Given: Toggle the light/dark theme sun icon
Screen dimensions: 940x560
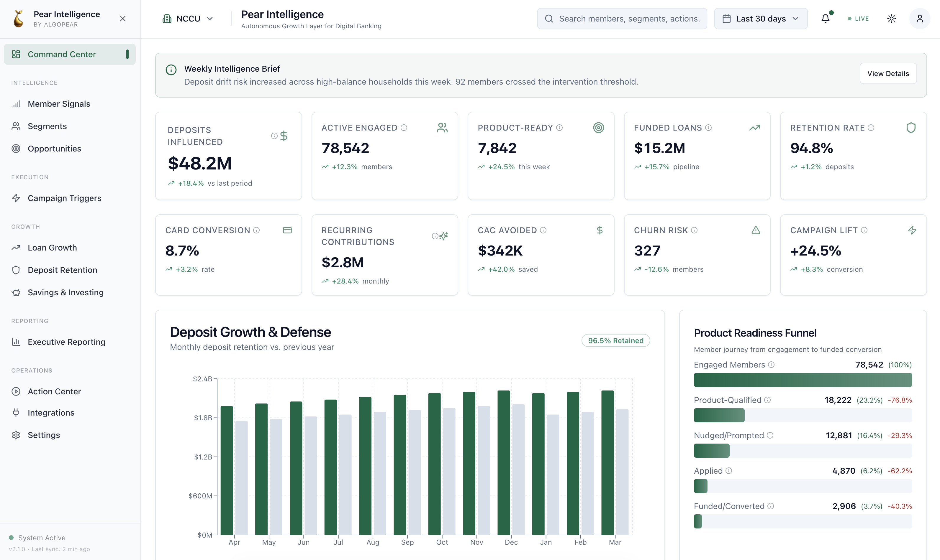Looking at the screenshot, I should pos(891,19).
